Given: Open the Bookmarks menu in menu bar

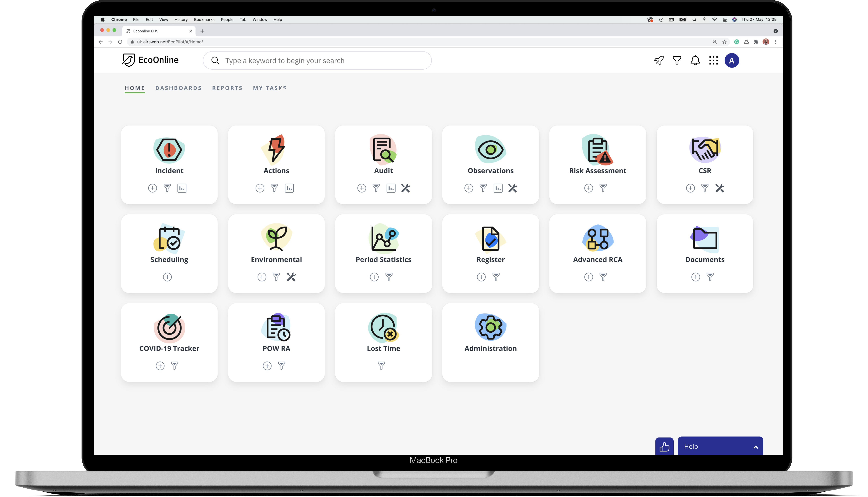Looking at the screenshot, I should (x=204, y=20).
